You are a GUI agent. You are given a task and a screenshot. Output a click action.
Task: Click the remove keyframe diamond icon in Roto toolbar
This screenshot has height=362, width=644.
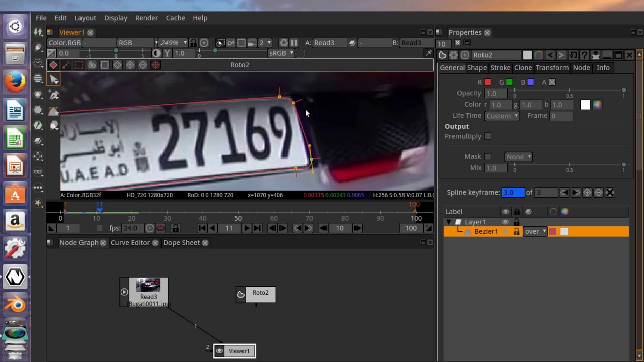[x=143, y=65]
